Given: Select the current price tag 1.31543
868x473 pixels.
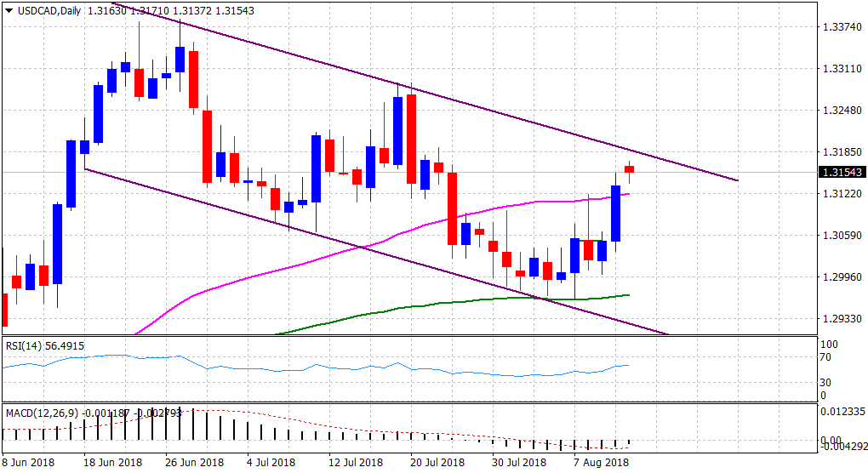Looking at the screenshot, I should [841, 173].
